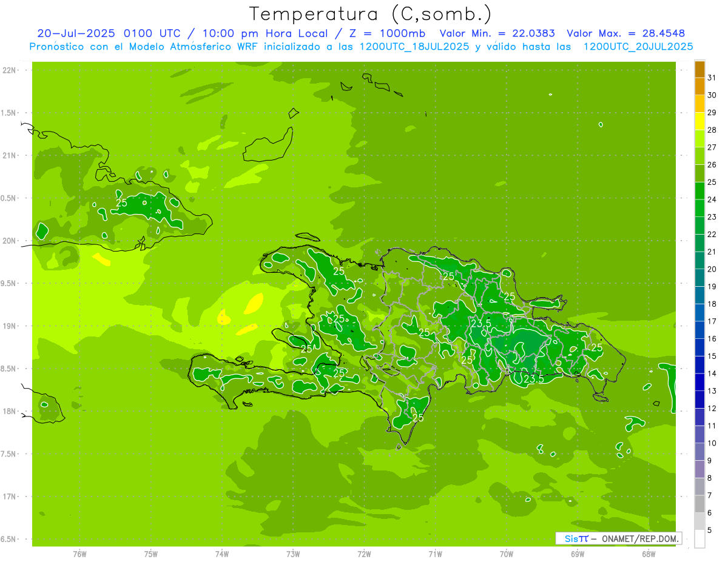
Task: Pick the orange swatch between 30 and 31
Action: [699, 87]
